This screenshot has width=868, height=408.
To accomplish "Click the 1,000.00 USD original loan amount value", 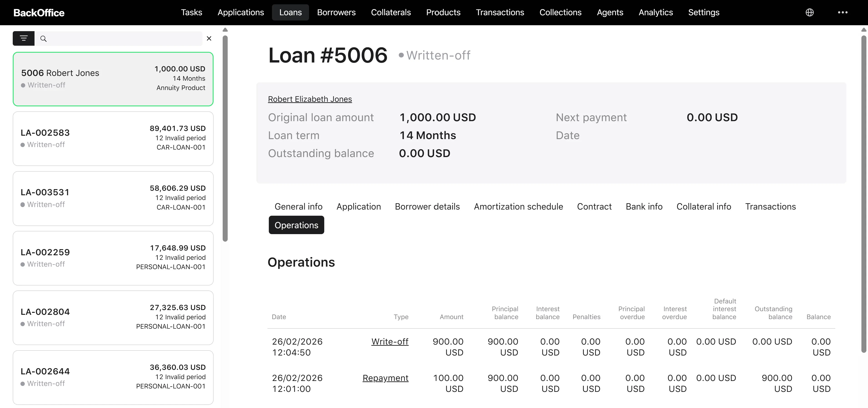I will pyautogui.click(x=437, y=117).
